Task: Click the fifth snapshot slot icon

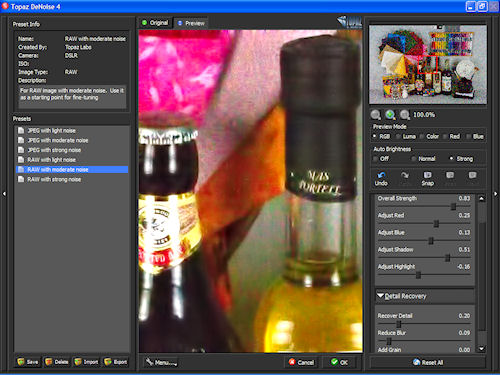Action: (472, 175)
